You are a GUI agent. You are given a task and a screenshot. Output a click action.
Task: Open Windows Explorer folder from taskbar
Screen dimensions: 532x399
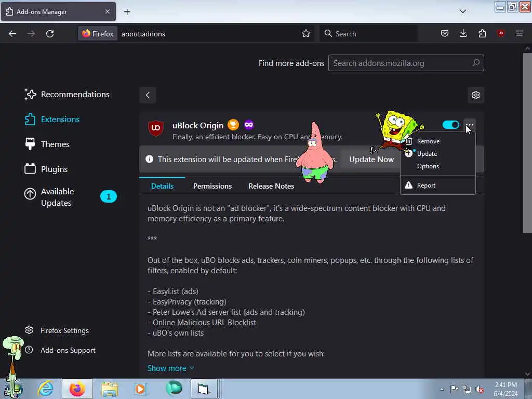(110, 389)
